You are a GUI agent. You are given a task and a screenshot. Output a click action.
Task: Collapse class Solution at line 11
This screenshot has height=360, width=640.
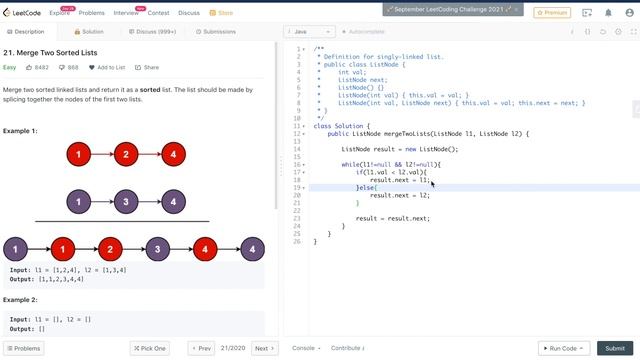[304, 126]
